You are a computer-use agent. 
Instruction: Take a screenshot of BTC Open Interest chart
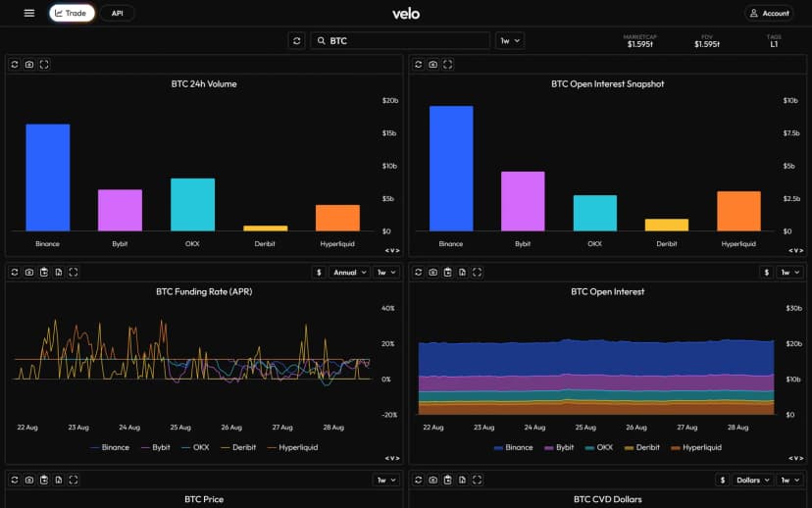[432, 273]
